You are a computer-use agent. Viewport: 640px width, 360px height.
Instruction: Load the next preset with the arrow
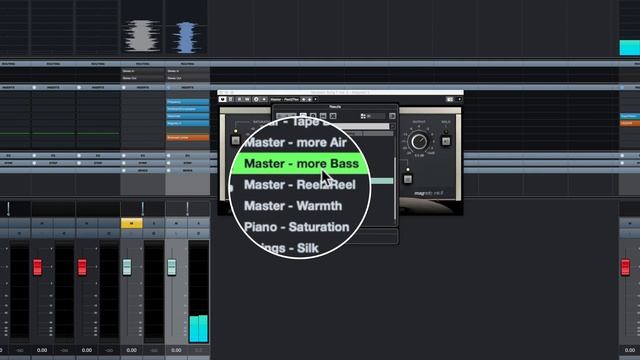[x=309, y=99]
